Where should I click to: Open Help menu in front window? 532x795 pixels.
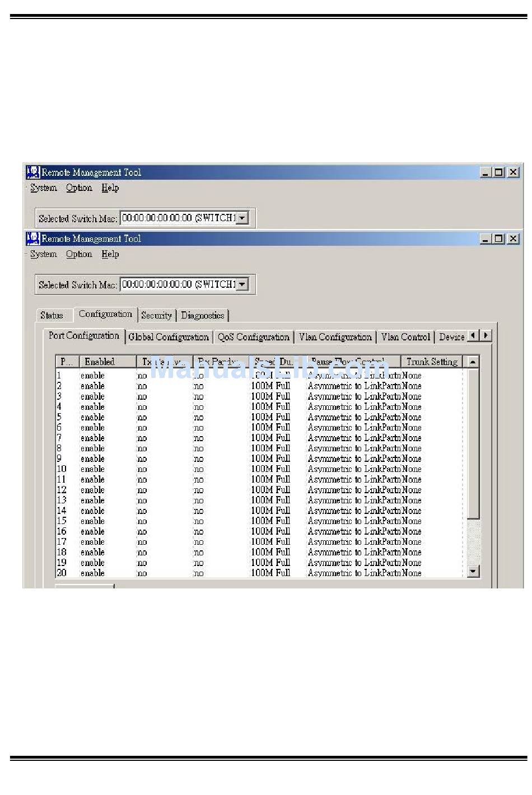[x=110, y=254]
